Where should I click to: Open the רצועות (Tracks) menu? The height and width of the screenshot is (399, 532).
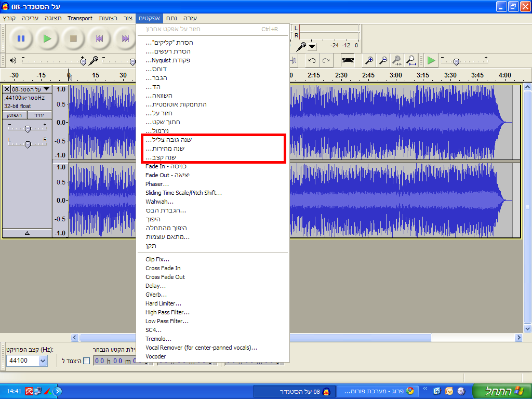(x=108, y=18)
